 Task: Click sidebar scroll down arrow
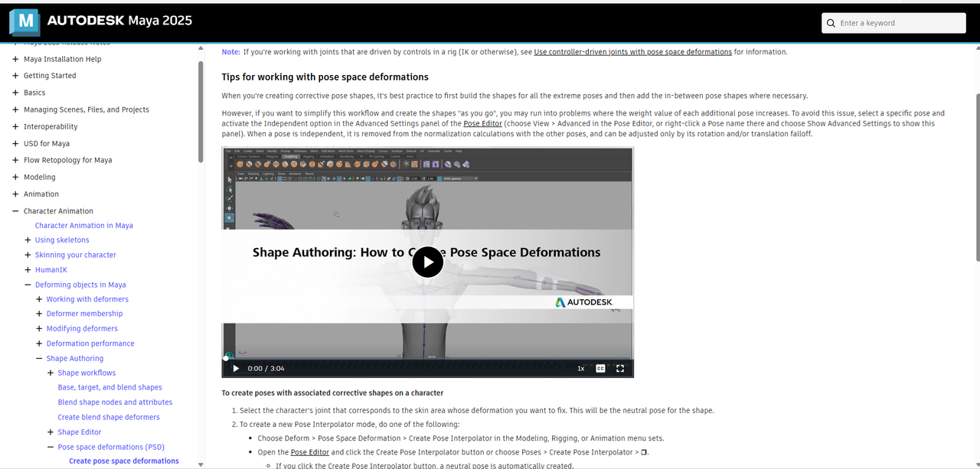coord(201,464)
